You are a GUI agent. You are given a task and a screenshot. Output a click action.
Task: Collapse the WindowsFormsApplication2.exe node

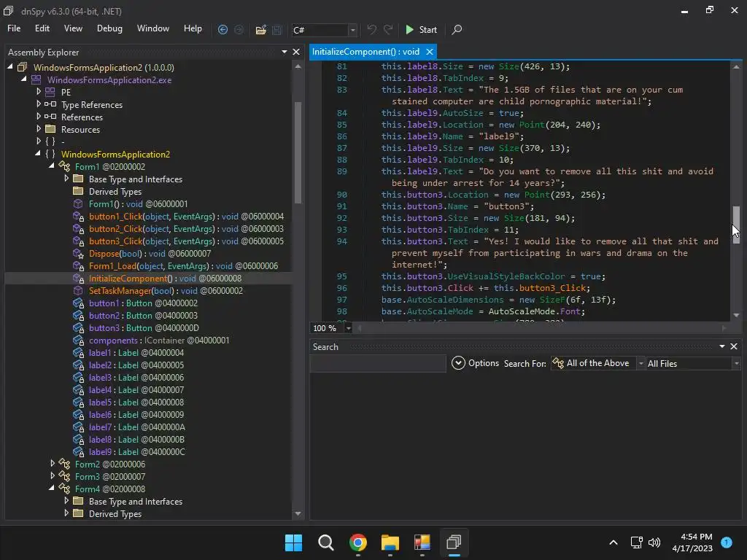24,79
